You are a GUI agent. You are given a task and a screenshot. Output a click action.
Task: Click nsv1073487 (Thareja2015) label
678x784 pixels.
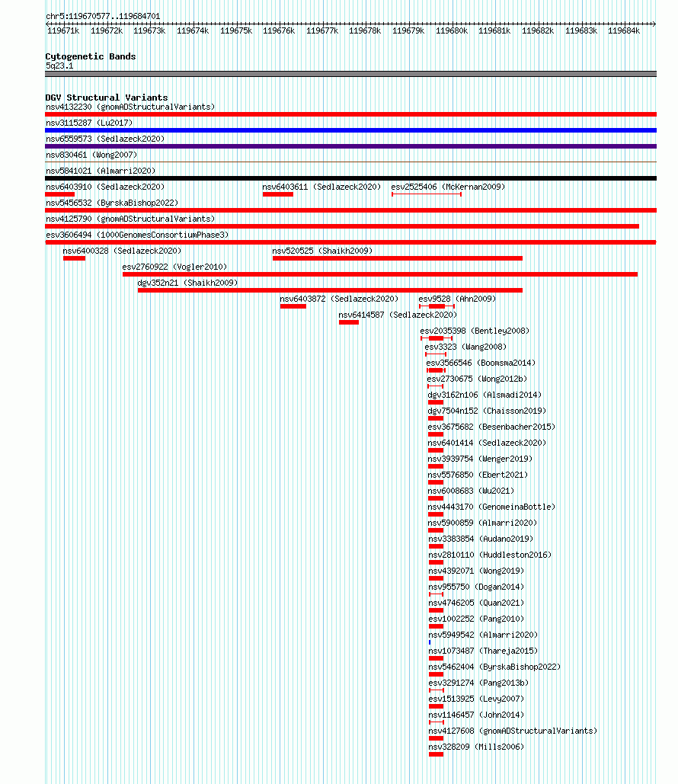click(x=483, y=651)
